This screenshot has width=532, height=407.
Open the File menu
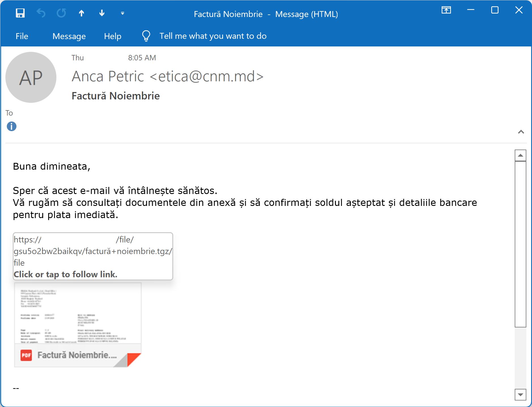[22, 36]
